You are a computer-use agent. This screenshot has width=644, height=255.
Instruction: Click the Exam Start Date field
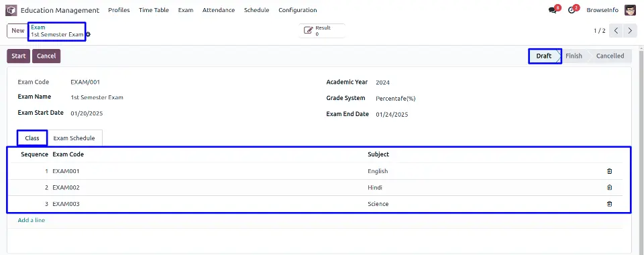point(87,114)
